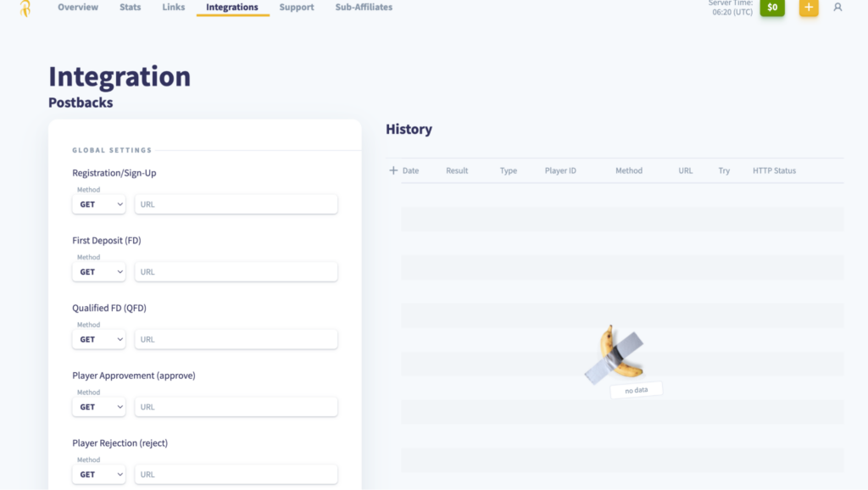
Task: Click the Registration/Sign-Up URL field
Action: (x=236, y=204)
